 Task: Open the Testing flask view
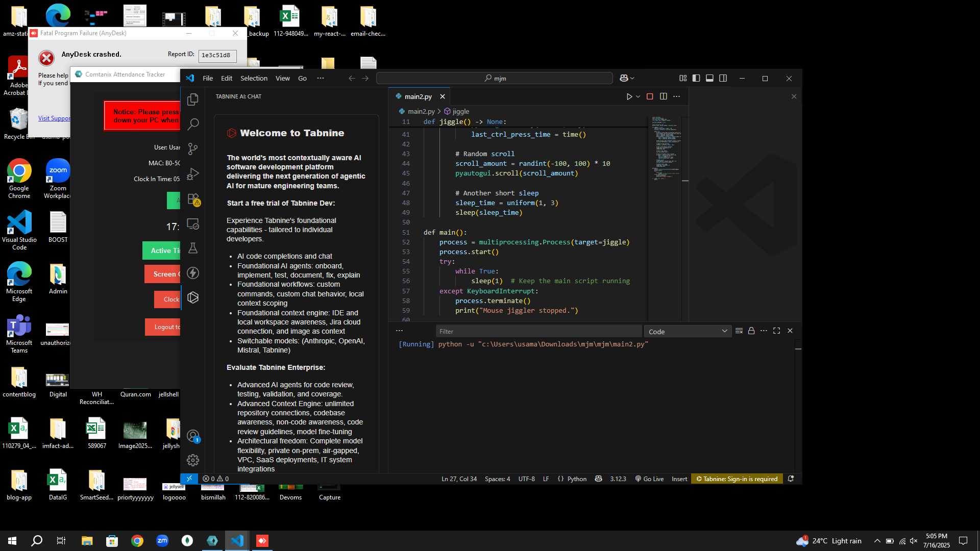coord(193,248)
